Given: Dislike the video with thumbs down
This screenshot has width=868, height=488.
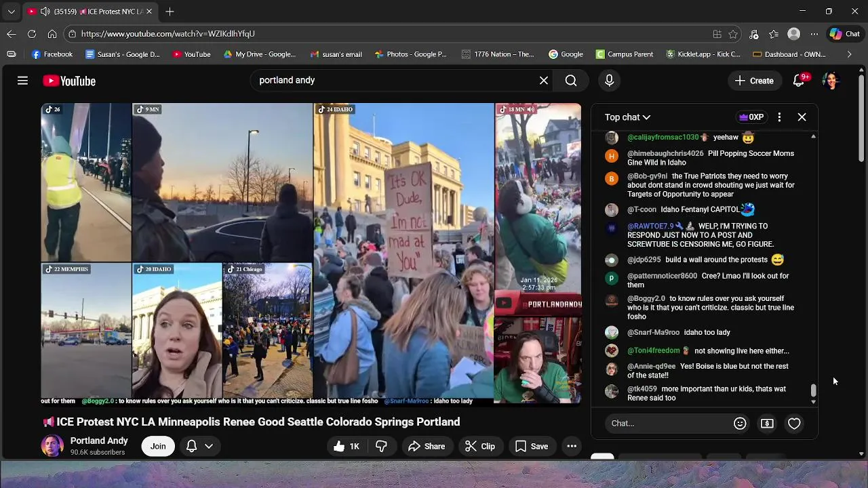Looking at the screenshot, I should point(381,446).
